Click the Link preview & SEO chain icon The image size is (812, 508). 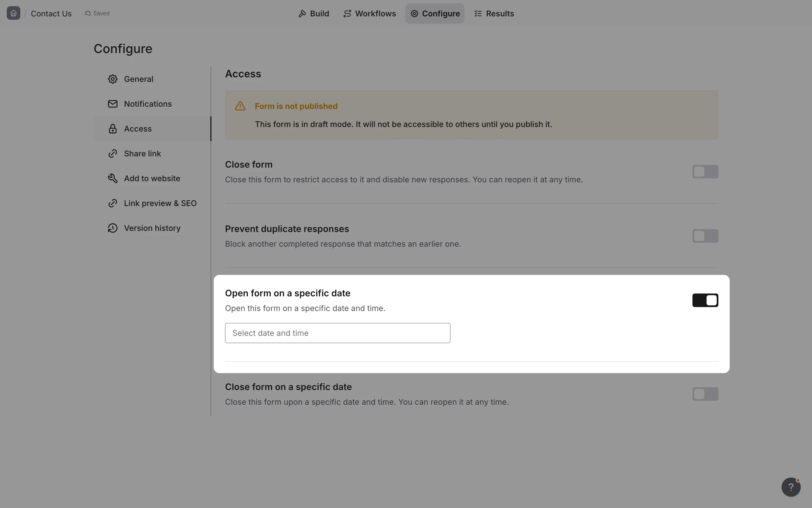113,203
